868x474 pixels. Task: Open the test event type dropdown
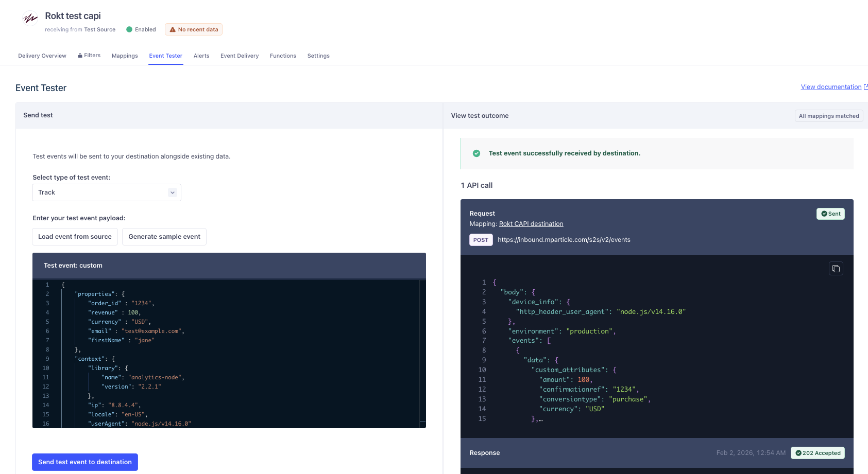pyautogui.click(x=106, y=192)
